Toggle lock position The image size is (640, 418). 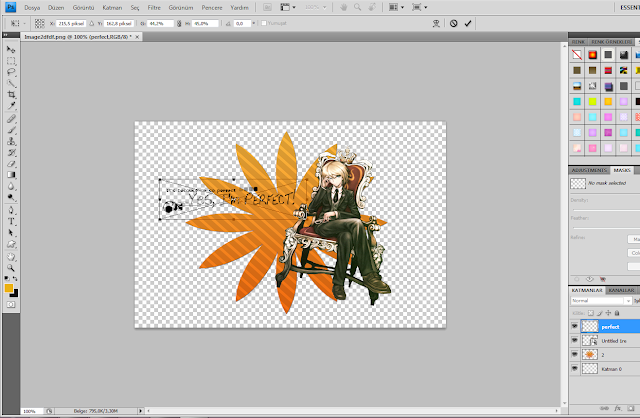[x=608, y=313]
